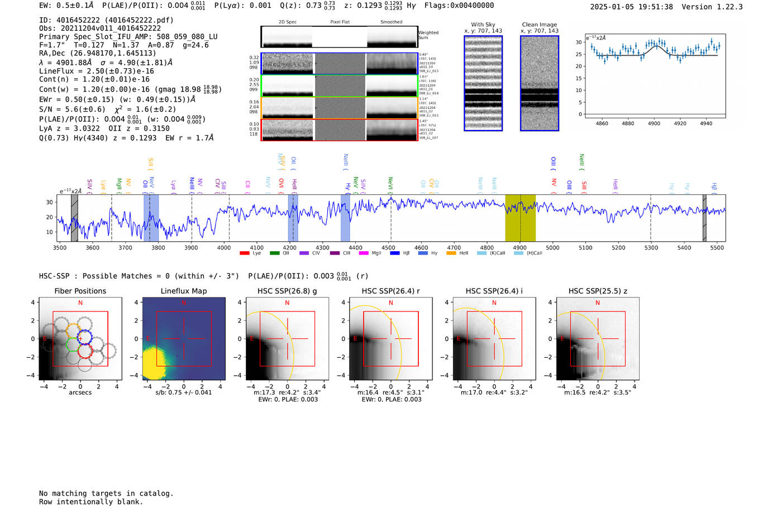Click the 'z: 0.1293' Hγ header value
The width and height of the screenshot is (782, 532).
click(380, 6)
